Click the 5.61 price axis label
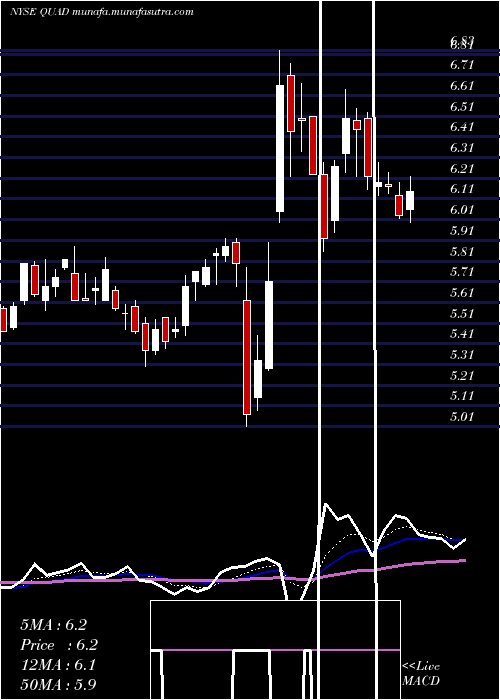Viewport: 500px width, 700px height. tap(462, 293)
